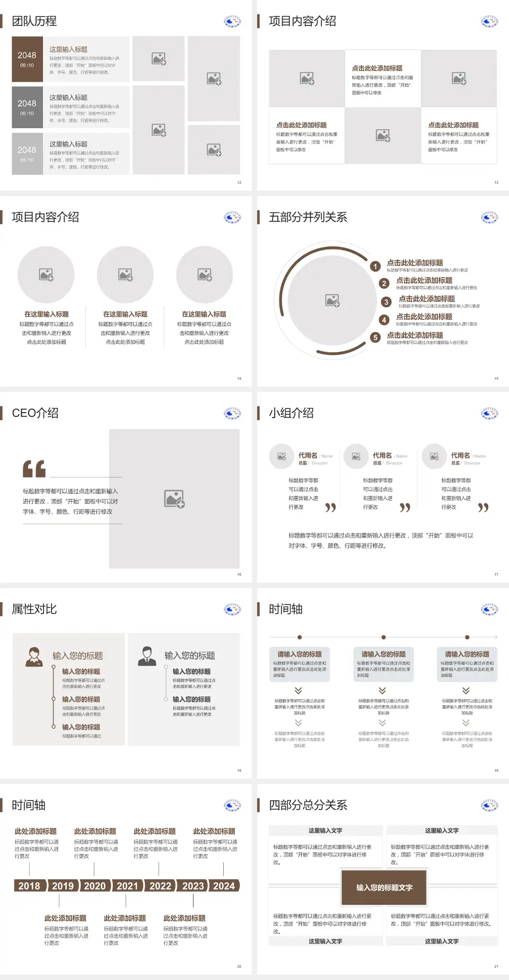Click lower double chevron under last 时间轴 column
This screenshot has height=980, width=509.
(x=466, y=723)
